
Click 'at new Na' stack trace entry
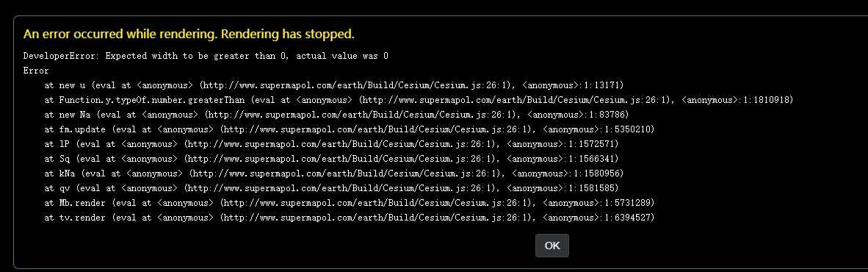click(336, 115)
